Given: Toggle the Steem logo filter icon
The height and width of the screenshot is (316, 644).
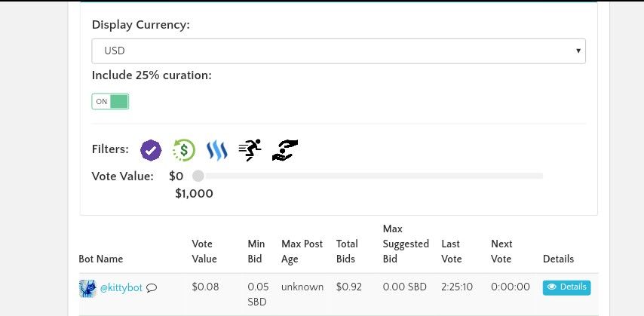Looking at the screenshot, I should 217,150.
